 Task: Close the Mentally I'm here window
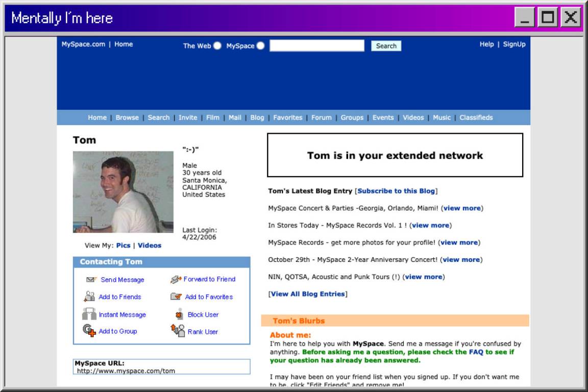(571, 17)
